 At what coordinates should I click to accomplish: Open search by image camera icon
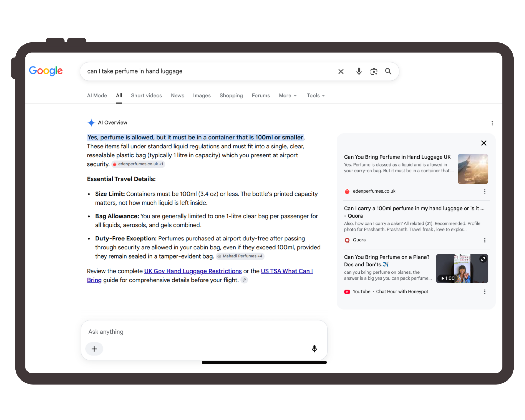374,71
